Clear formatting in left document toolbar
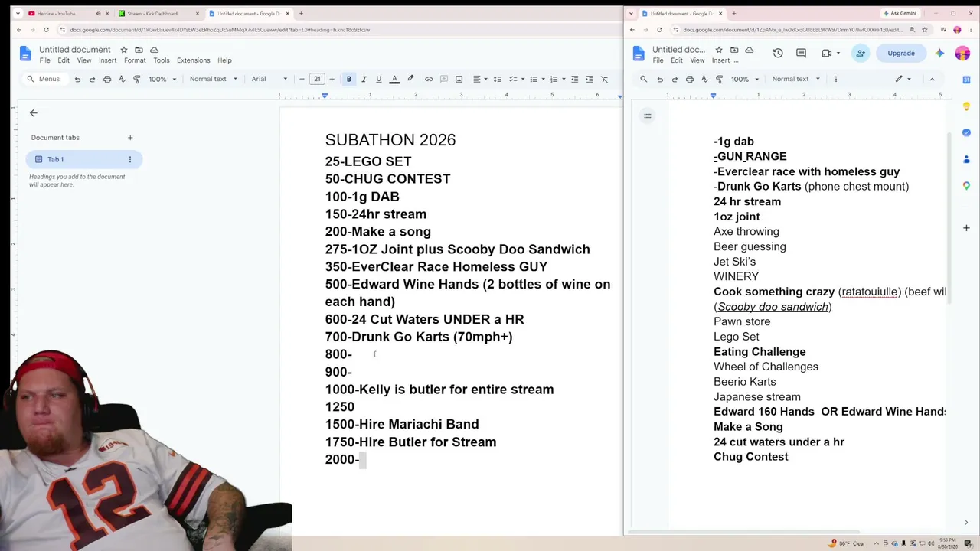 click(x=604, y=79)
